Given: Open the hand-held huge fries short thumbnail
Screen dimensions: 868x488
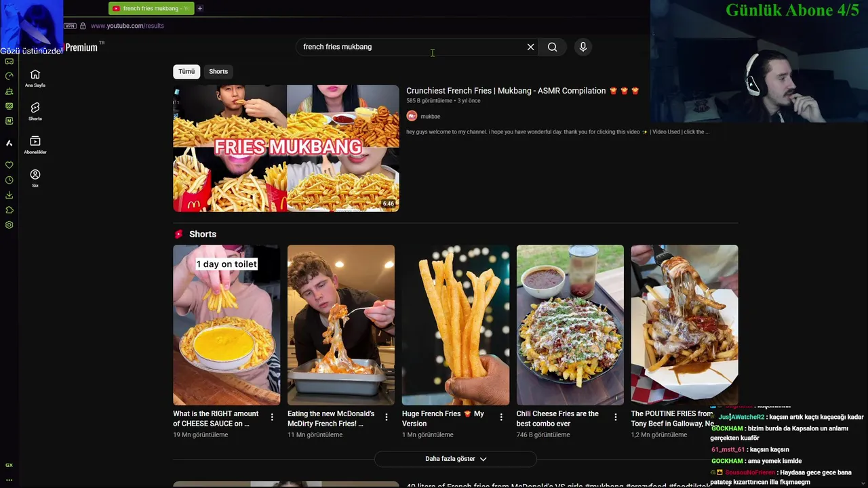Looking at the screenshot, I should tap(456, 325).
